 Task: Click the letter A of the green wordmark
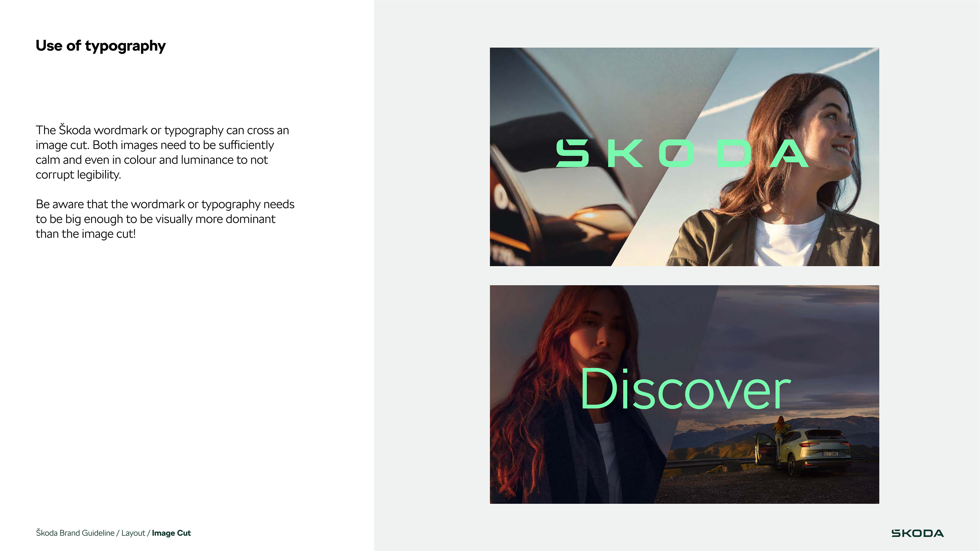tap(789, 153)
